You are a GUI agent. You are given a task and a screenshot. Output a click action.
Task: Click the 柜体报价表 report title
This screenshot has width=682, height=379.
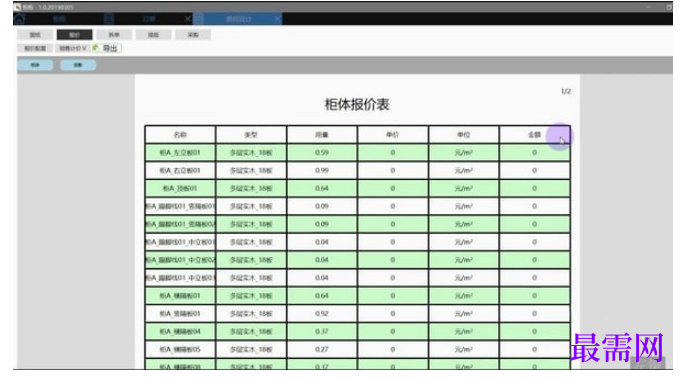tap(357, 104)
